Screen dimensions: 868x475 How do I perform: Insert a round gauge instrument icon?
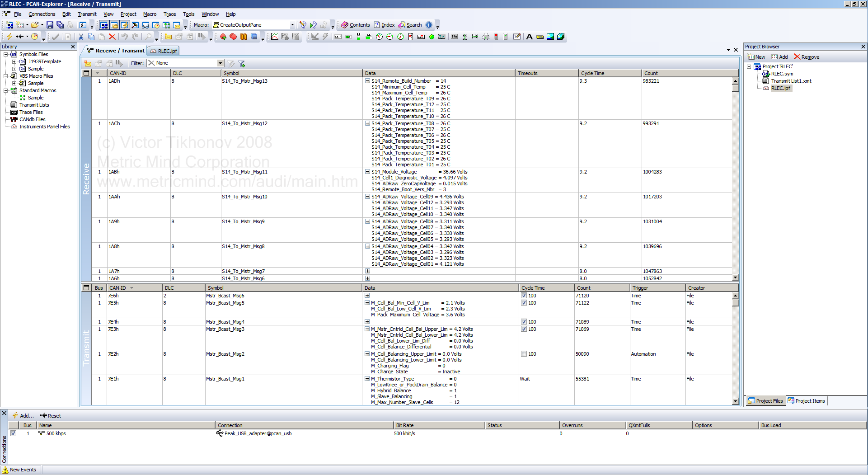pyautogui.click(x=379, y=37)
